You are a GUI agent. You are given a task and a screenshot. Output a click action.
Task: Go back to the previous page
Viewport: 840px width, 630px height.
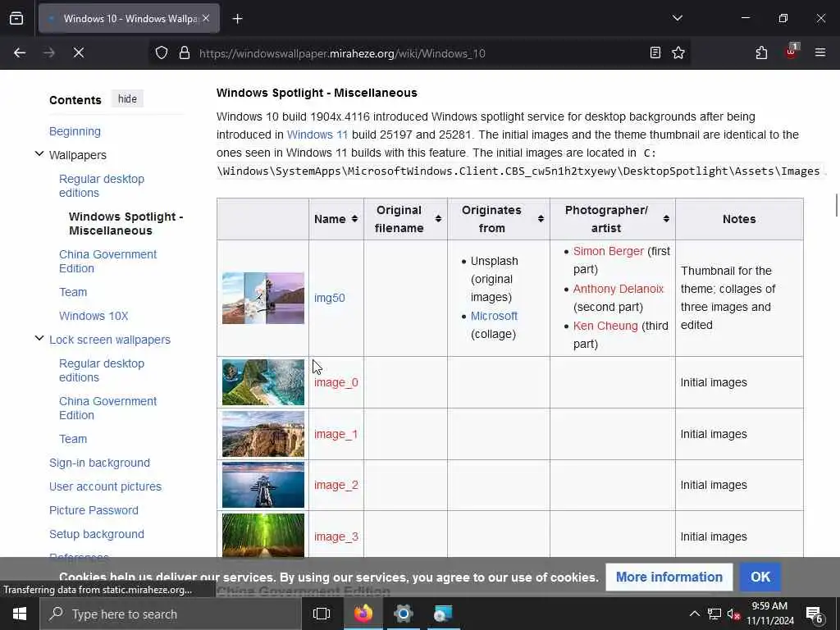(x=20, y=52)
